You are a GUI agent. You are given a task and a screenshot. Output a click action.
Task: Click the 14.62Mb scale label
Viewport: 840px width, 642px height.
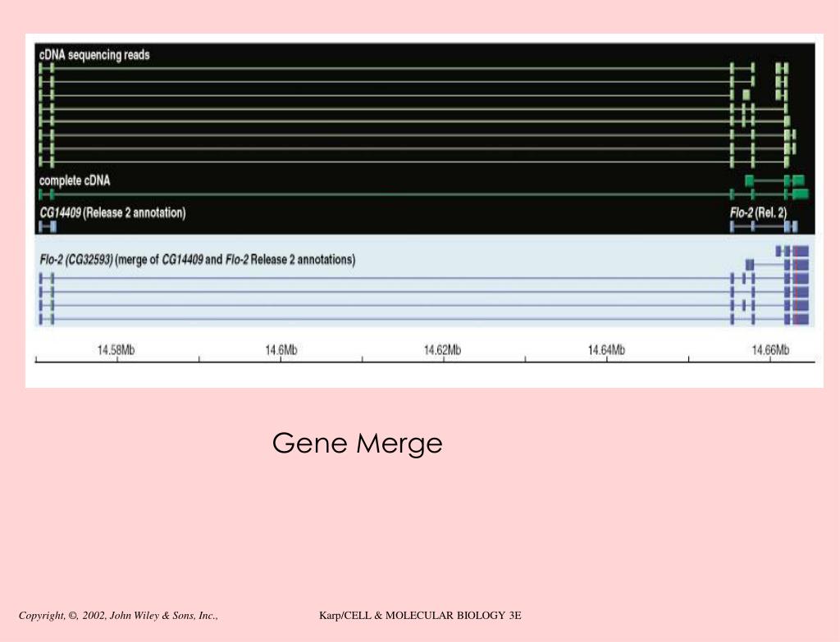click(x=442, y=350)
